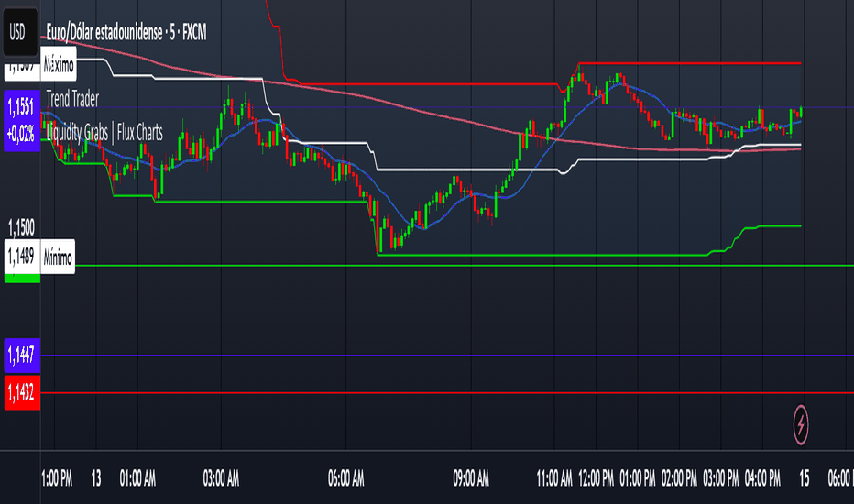Click the 1,1500 price scale value
854x504 pixels.
click(21, 227)
